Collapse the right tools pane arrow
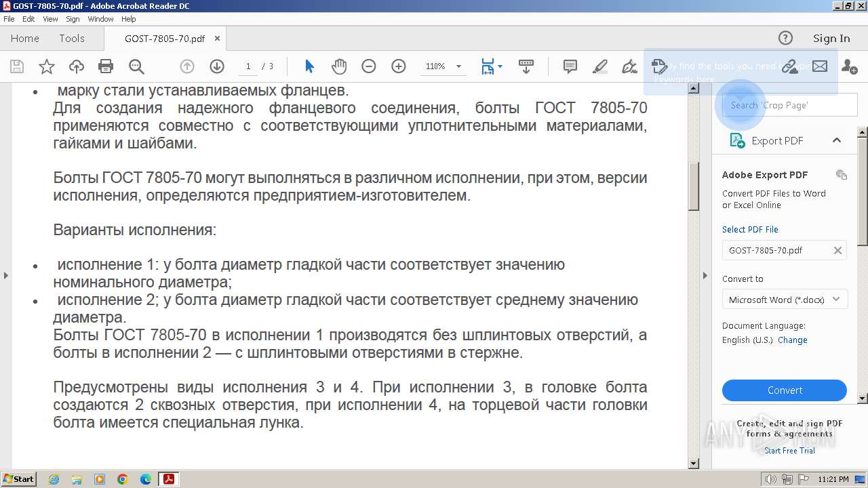 [705, 275]
